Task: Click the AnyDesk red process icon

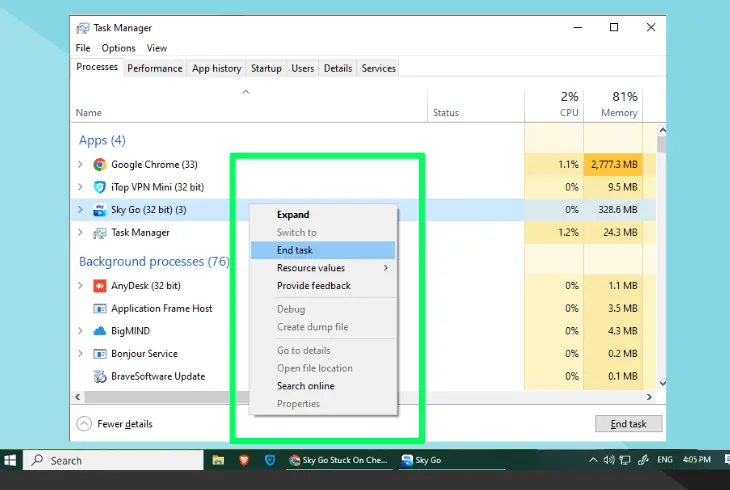Action: pos(100,286)
